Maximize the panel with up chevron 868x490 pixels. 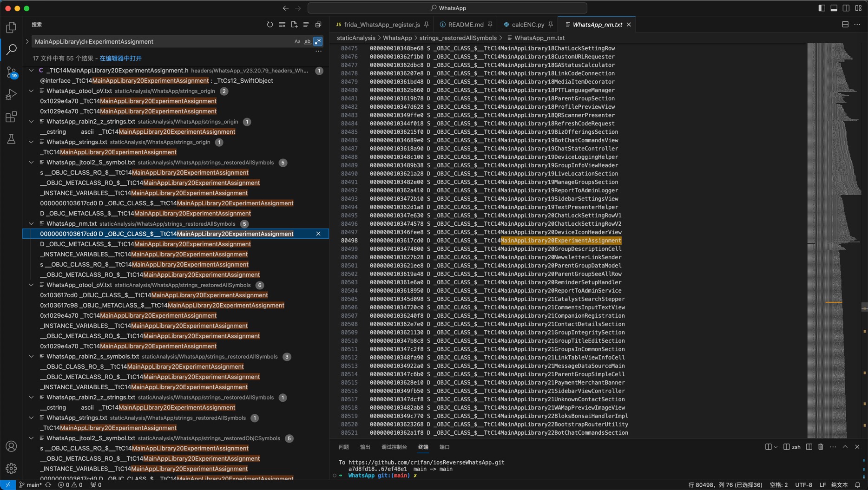coord(845,447)
